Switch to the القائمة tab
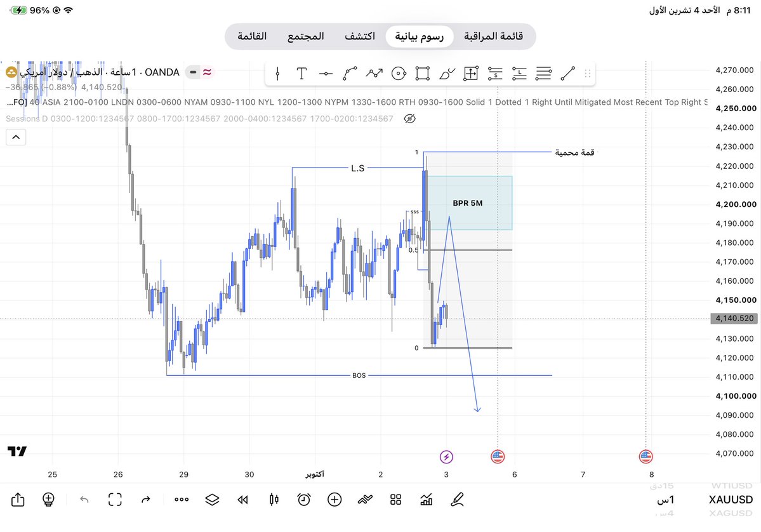Image resolution: width=761 pixels, height=532 pixels. [x=252, y=36]
